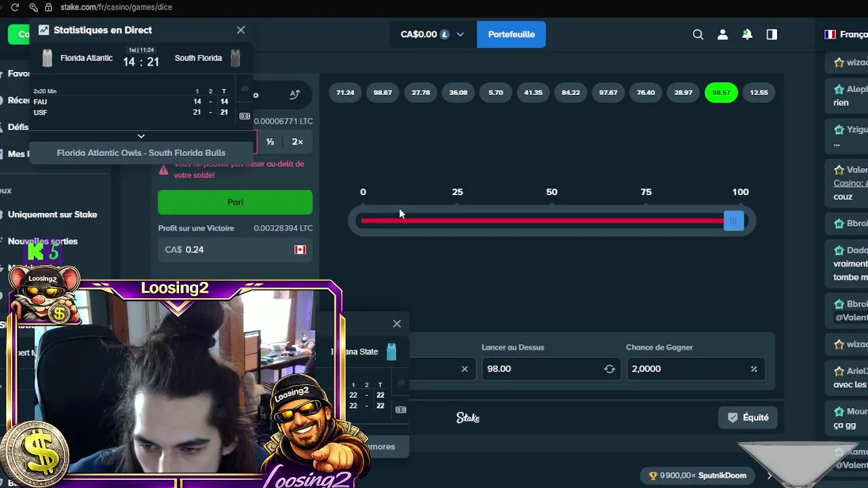
Task: Clear multiplier field with X icon
Action: pyautogui.click(x=465, y=369)
